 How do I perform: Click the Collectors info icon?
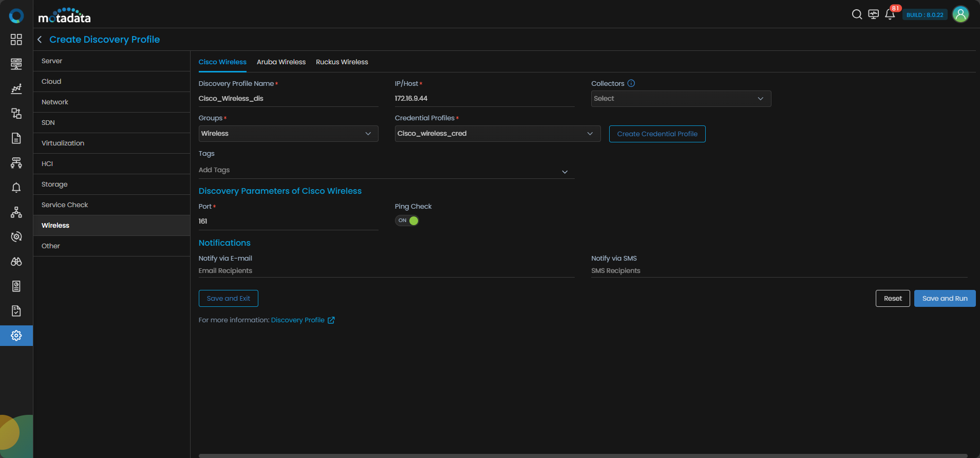pos(631,83)
